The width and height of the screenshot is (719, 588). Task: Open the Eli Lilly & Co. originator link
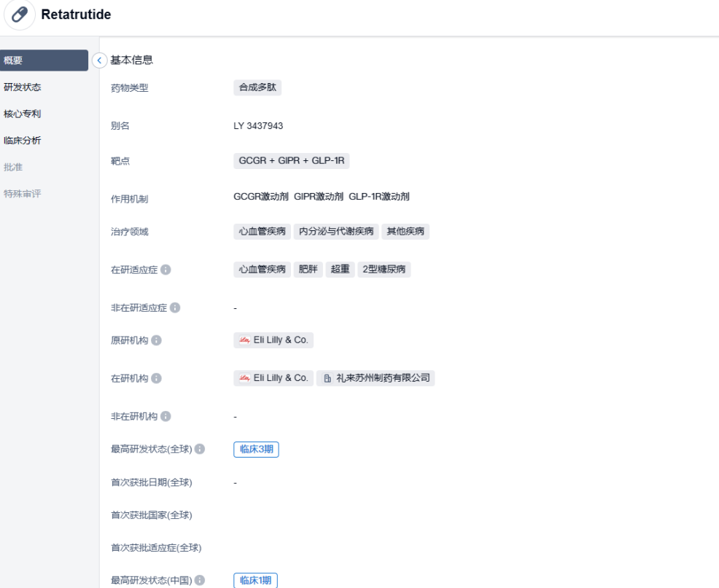273,340
